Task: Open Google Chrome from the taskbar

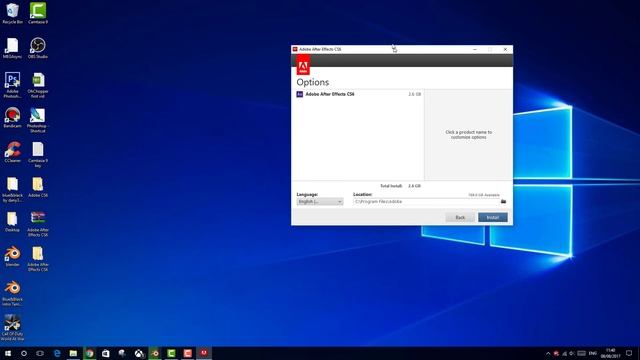Action: coord(89,353)
